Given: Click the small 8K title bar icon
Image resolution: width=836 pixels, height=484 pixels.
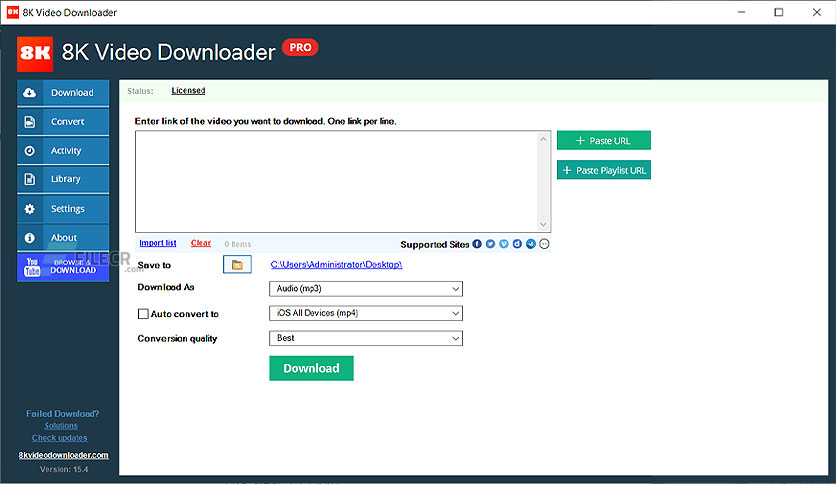Looking at the screenshot, I should (x=12, y=12).
